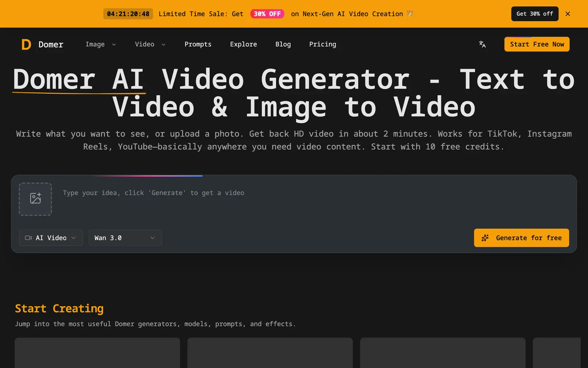Dismiss the sale banner with the X
The height and width of the screenshot is (368, 588).
[x=568, y=14]
